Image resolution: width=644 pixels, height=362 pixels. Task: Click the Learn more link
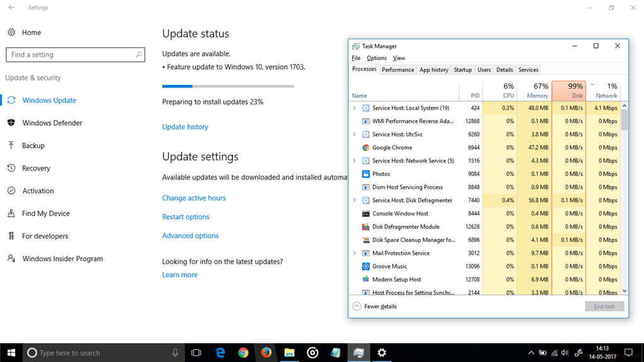pyautogui.click(x=180, y=274)
